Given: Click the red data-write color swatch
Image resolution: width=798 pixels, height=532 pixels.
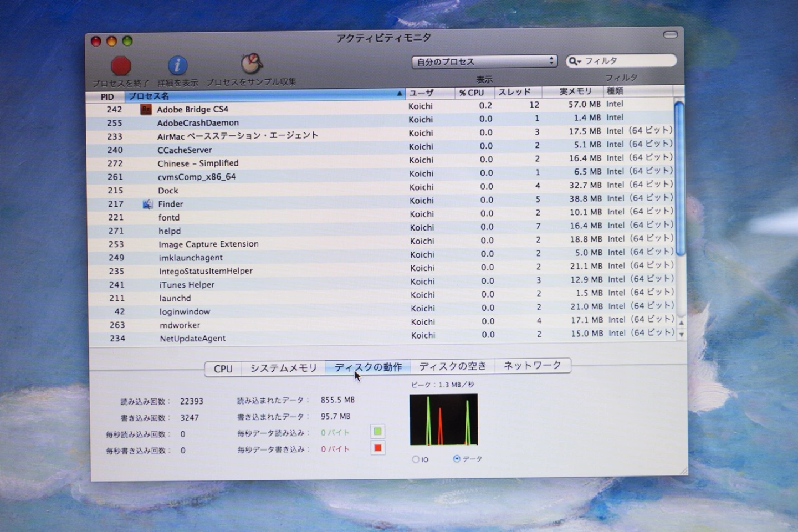Looking at the screenshot, I should coord(378,448).
